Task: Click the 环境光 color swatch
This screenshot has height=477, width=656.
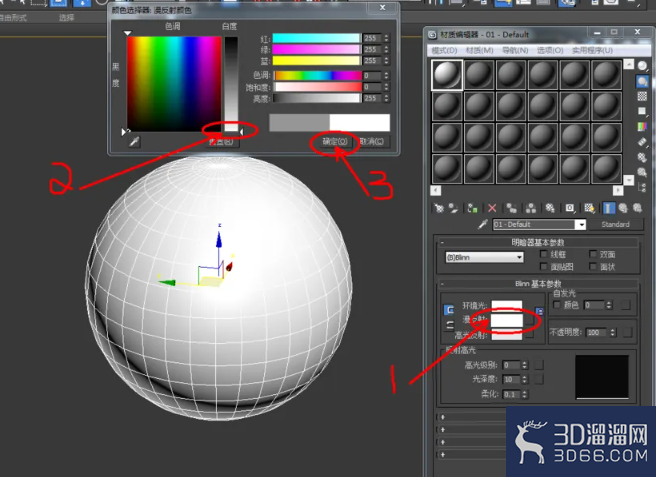Action: [507, 306]
